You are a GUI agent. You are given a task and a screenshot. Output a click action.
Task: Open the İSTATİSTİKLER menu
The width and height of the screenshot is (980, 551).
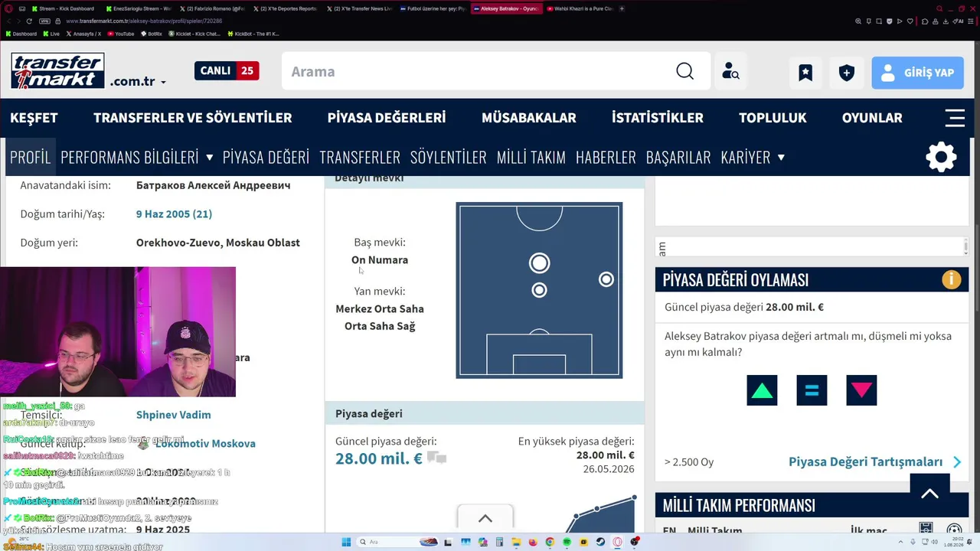click(658, 118)
